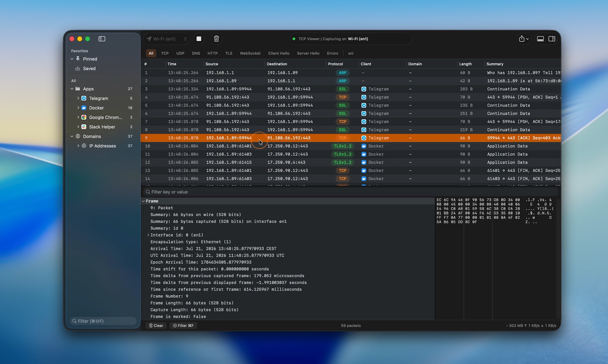Expand the Google Chrome app chevron

pyautogui.click(x=78, y=117)
